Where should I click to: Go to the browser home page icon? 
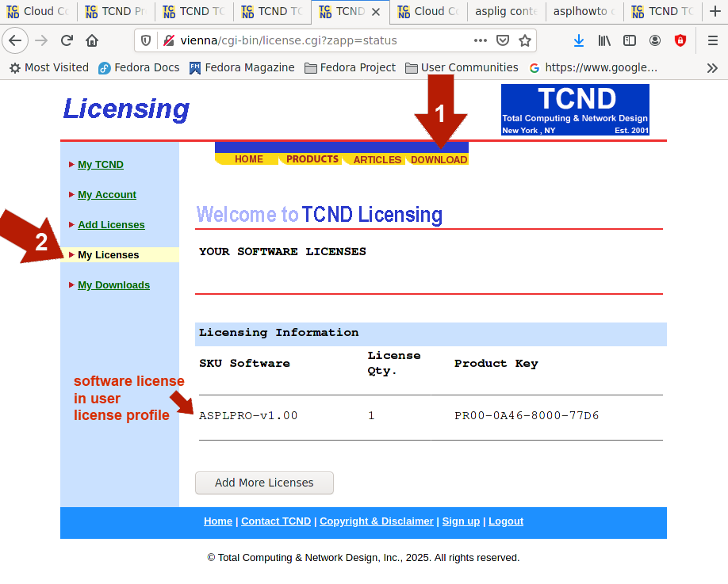[x=92, y=40]
